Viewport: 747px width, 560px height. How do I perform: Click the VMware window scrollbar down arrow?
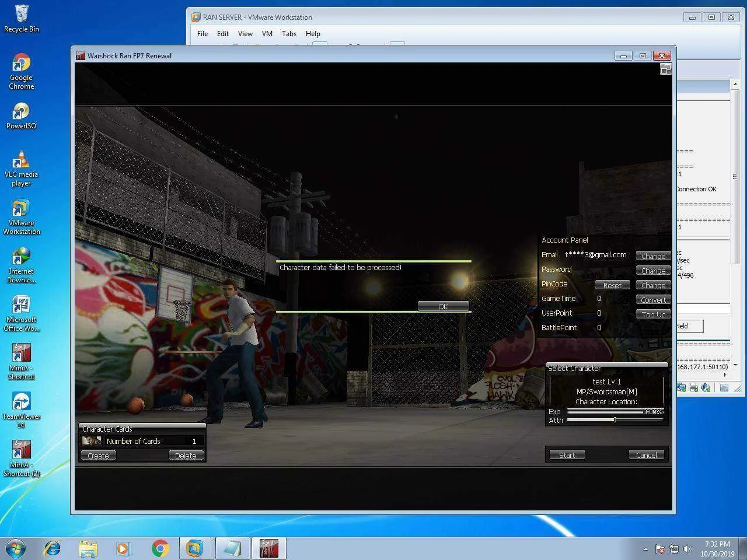(735, 365)
